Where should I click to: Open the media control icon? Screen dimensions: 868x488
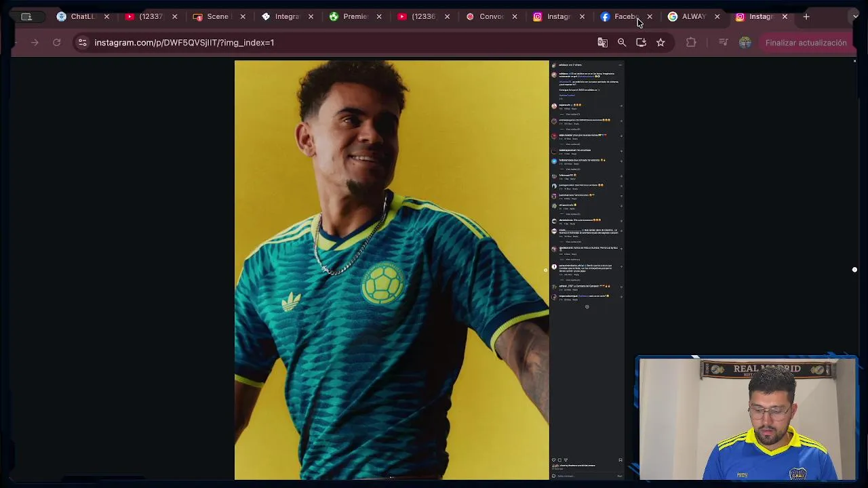tap(723, 43)
